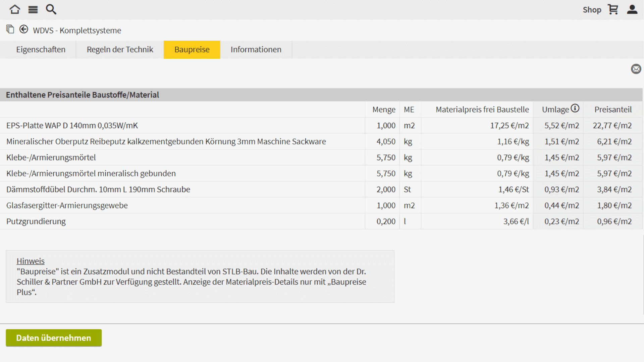644x362 pixels.
Task: Show Umlage info circle icon
Action: click(x=575, y=108)
